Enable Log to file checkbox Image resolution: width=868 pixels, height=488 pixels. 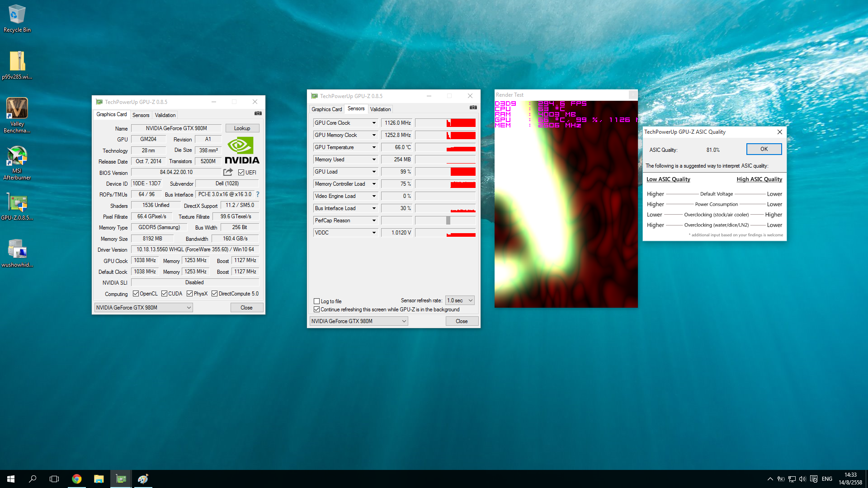tap(317, 301)
